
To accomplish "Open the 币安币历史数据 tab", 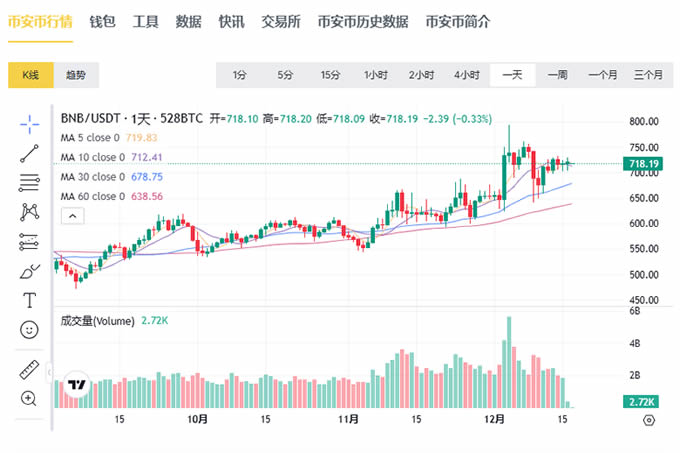I will point(362,21).
